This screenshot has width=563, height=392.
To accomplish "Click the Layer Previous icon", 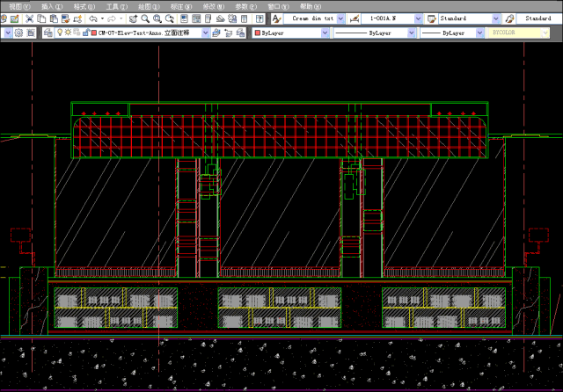I will (x=229, y=33).
